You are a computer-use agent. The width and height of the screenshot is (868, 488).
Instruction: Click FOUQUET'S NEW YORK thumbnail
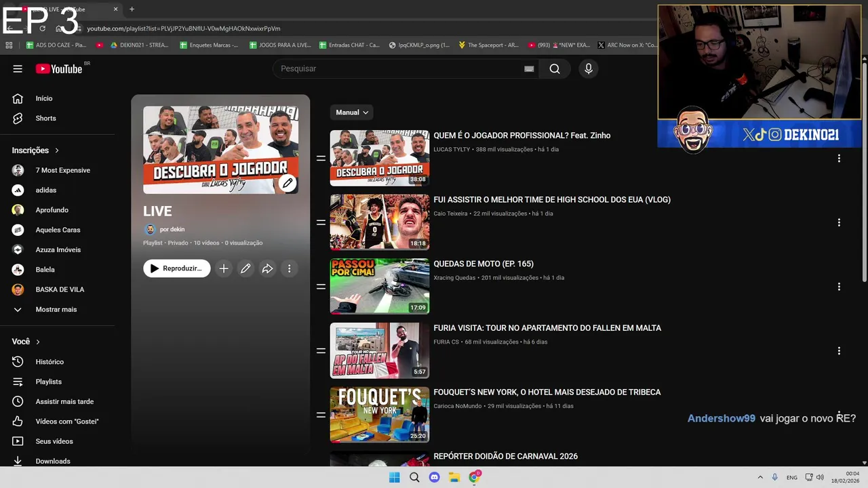380,415
